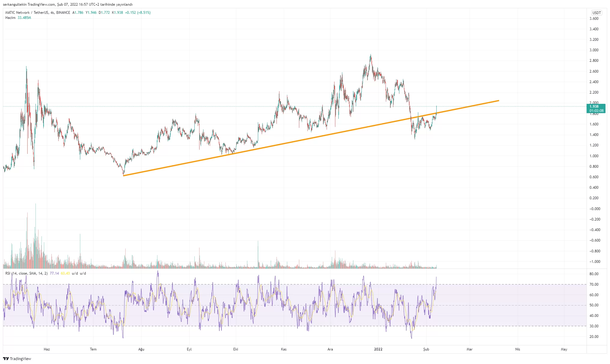Viewport: 610px width, 364px height.
Task: Click the Ara month label on time axis
Action: (330, 349)
